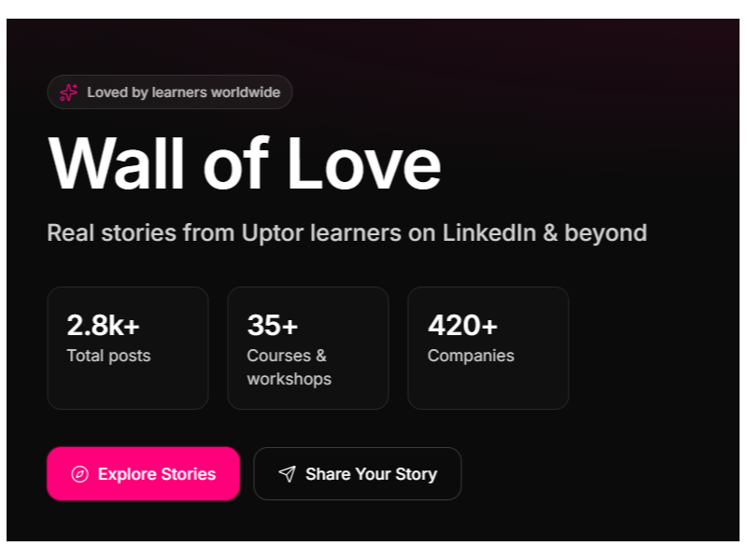Select the Courses & workshops stat card
Viewport: 747px width, 560px height.
[x=307, y=347]
